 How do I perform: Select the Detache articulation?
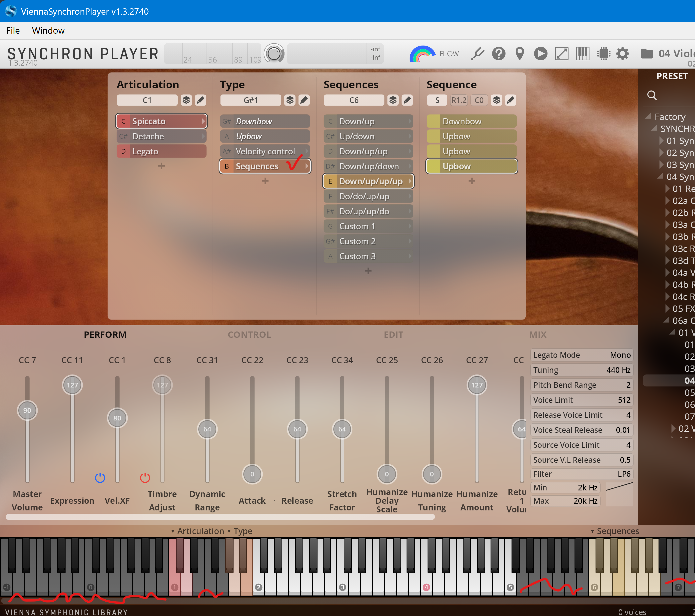pos(161,137)
